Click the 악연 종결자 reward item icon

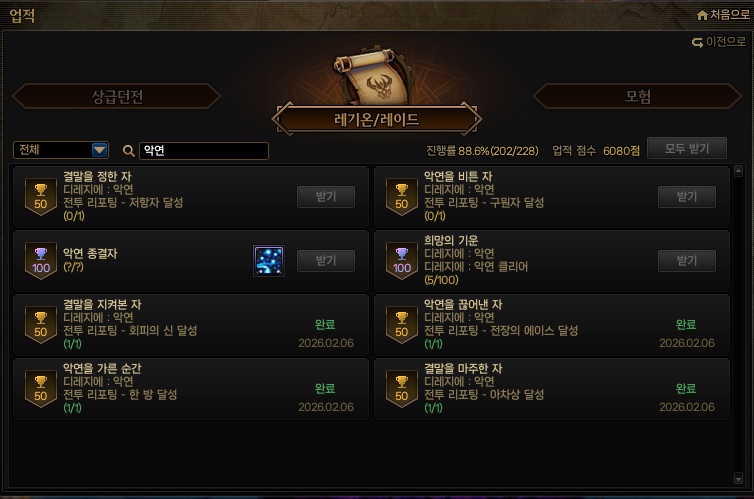click(269, 261)
